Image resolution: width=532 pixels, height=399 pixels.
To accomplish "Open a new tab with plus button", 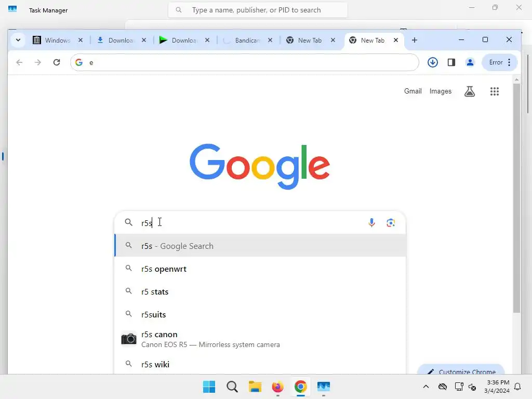I will (415, 40).
